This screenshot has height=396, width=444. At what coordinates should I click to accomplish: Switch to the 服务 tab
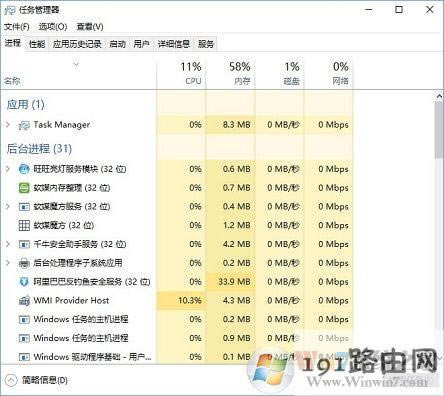pos(206,44)
